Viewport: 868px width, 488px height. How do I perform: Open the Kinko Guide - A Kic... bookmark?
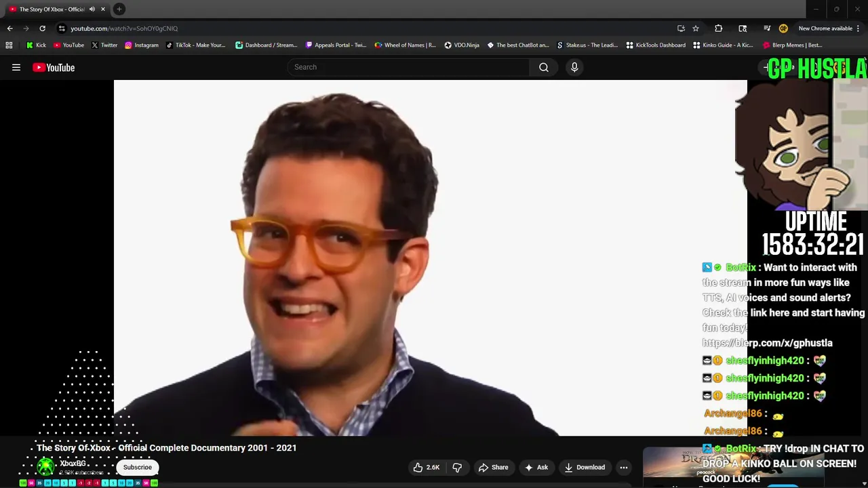pyautogui.click(x=723, y=45)
